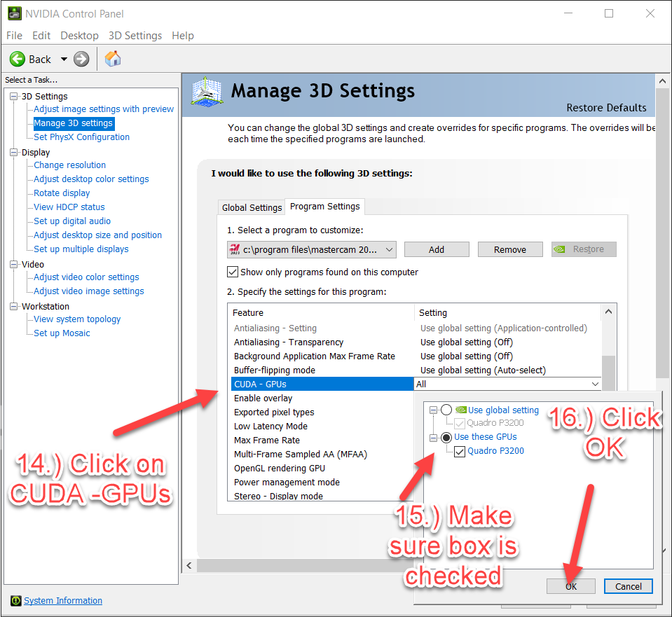Open the 3D Settings menu

(x=135, y=36)
